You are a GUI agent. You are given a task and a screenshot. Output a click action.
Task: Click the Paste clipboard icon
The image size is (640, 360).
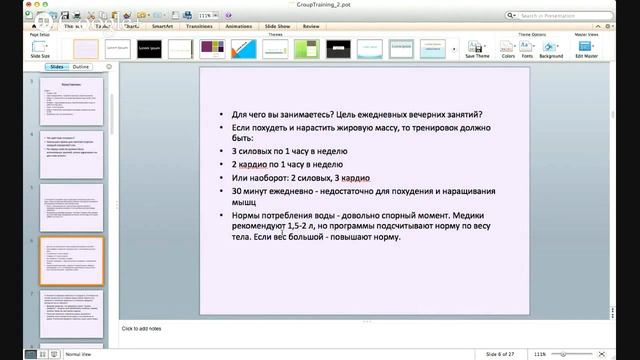115,16
